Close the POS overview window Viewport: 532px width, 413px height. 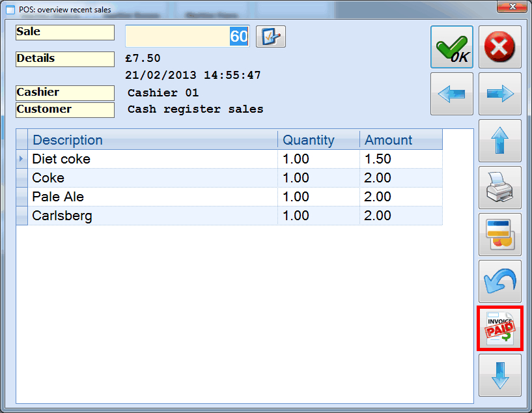pyautogui.click(x=512, y=7)
